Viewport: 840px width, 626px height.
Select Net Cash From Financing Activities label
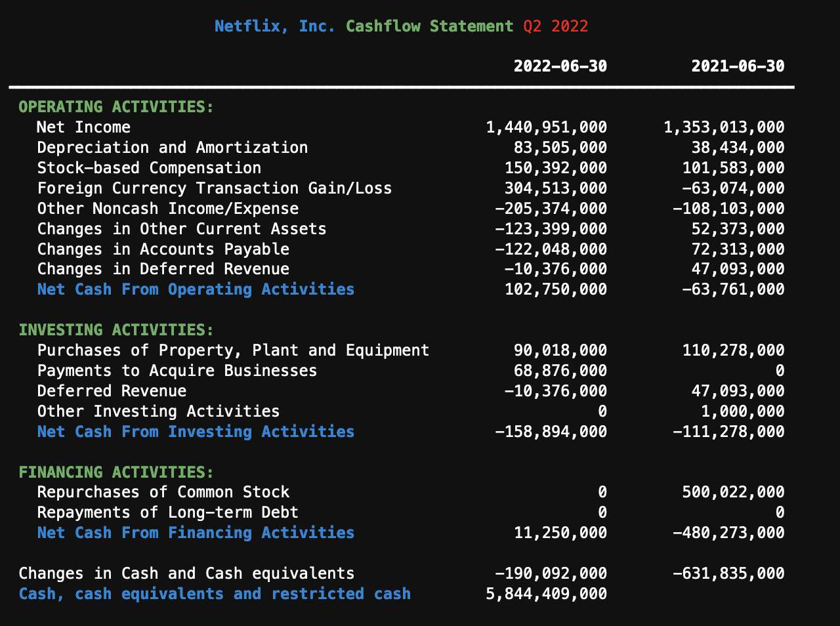click(196, 533)
